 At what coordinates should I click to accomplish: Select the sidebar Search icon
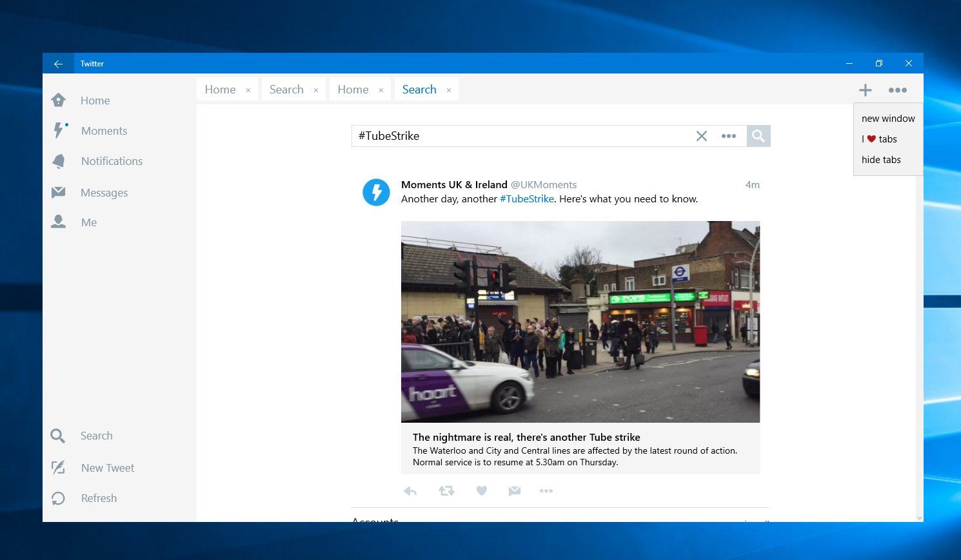(x=57, y=436)
